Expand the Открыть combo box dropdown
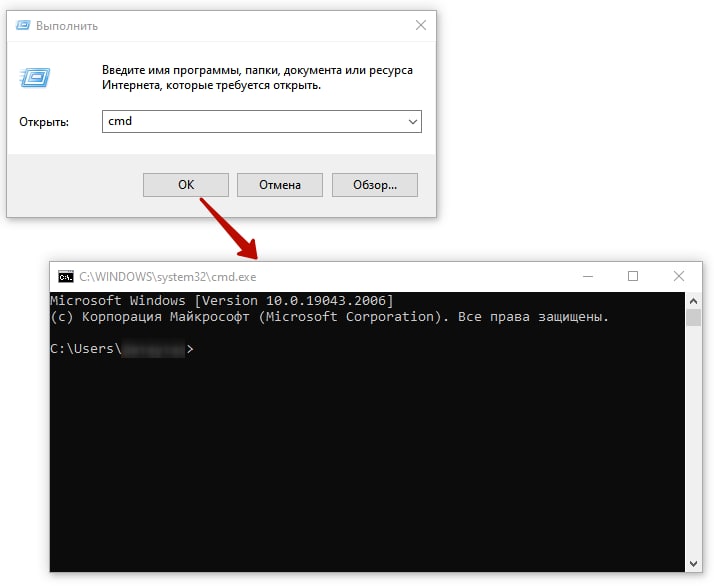The height and width of the screenshot is (586, 714). 413,122
